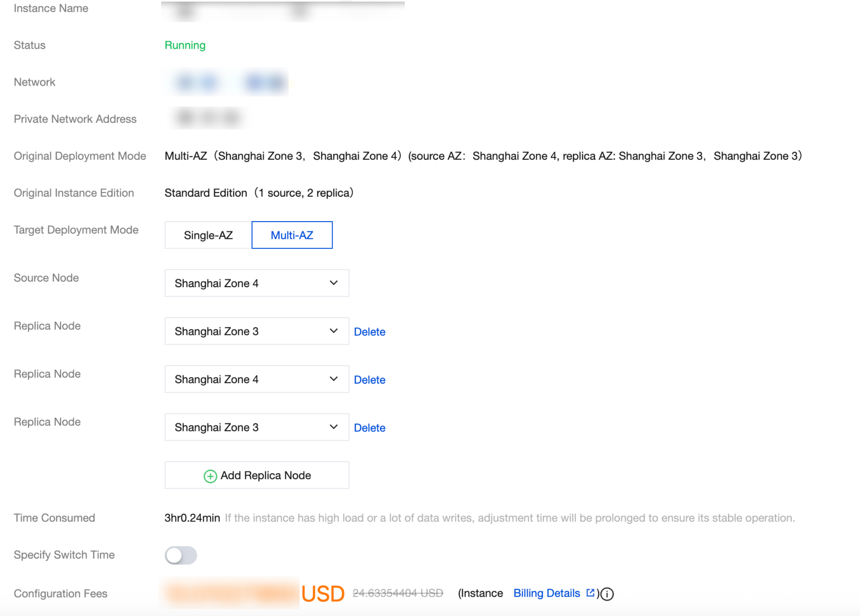The image size is (860, 616).
Task: Enable the Specify Switch Time toggle
Action: 181,555
